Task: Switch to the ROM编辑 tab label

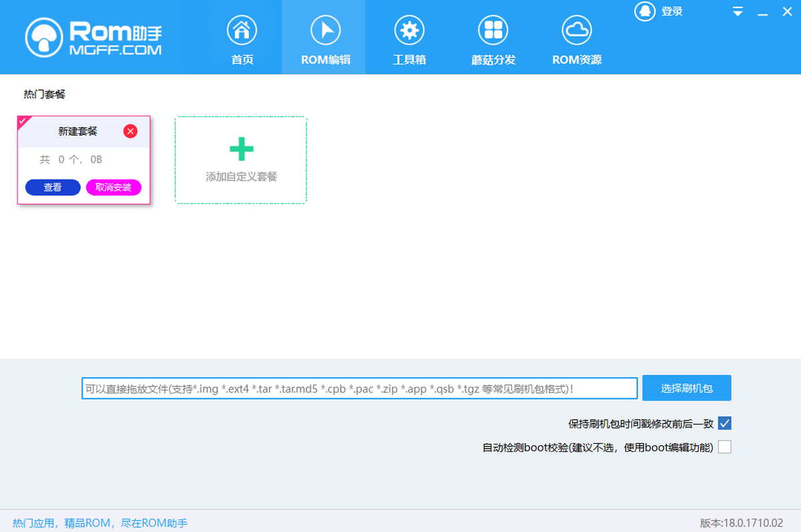Action: [326, 59]
